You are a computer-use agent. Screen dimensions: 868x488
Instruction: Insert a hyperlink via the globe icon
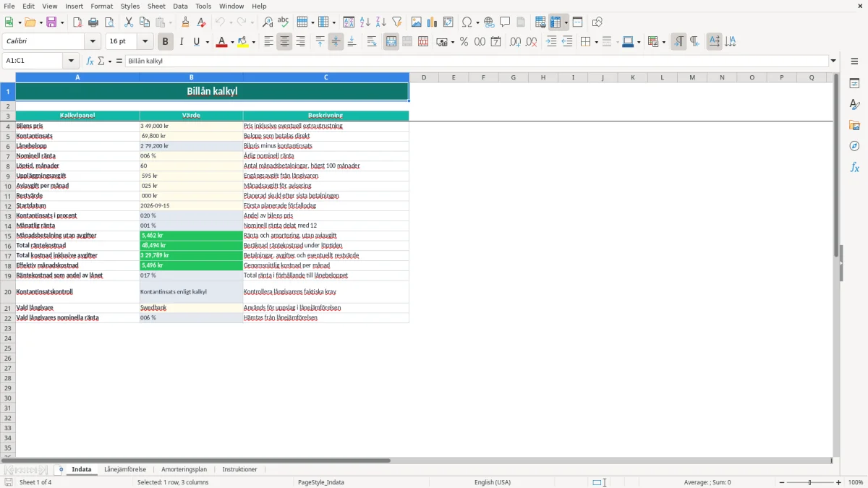click(x=490, y=22)
